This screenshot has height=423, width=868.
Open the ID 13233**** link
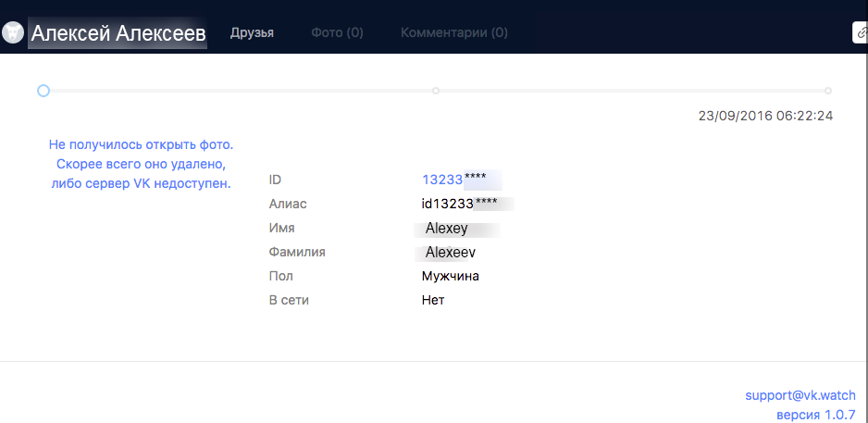pos(454,180)
